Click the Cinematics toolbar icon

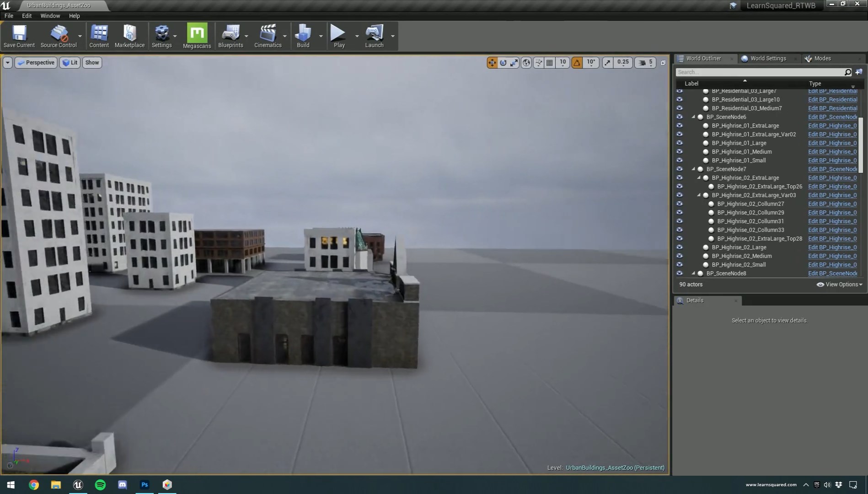tap(268, 36)
